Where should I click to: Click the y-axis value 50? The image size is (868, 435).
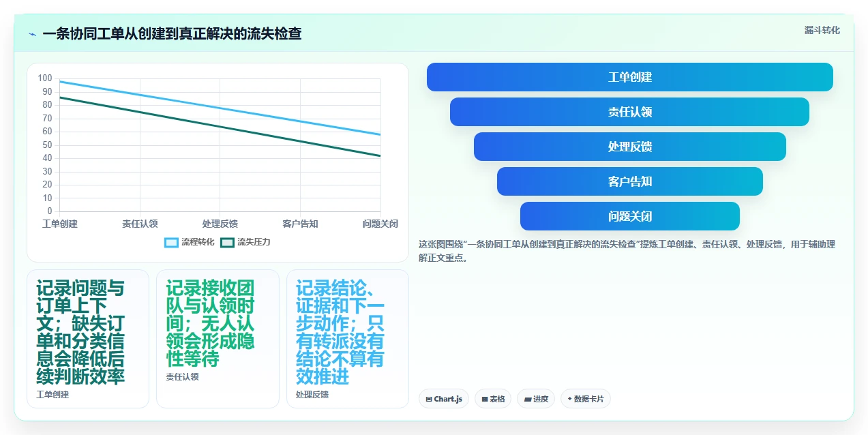(47, 145)
